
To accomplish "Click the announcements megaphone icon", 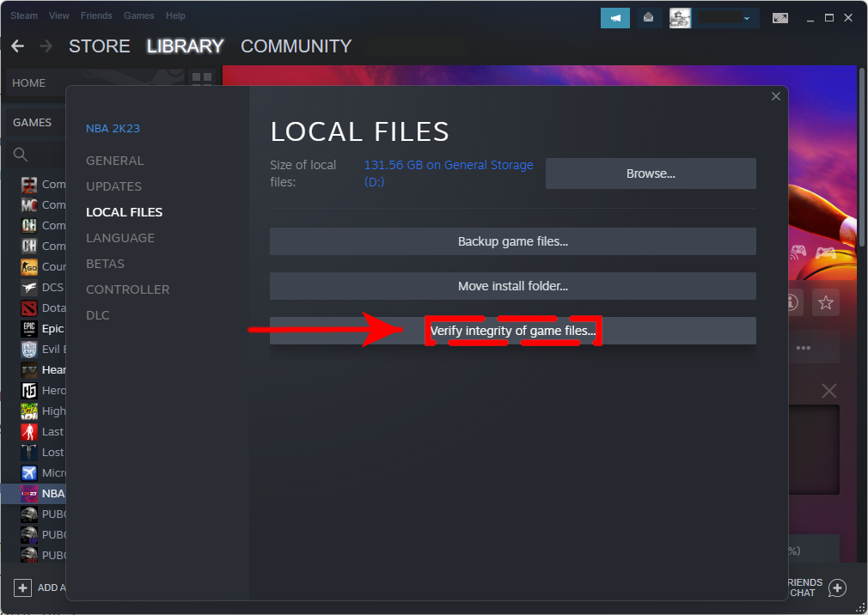I will (615, 18).
